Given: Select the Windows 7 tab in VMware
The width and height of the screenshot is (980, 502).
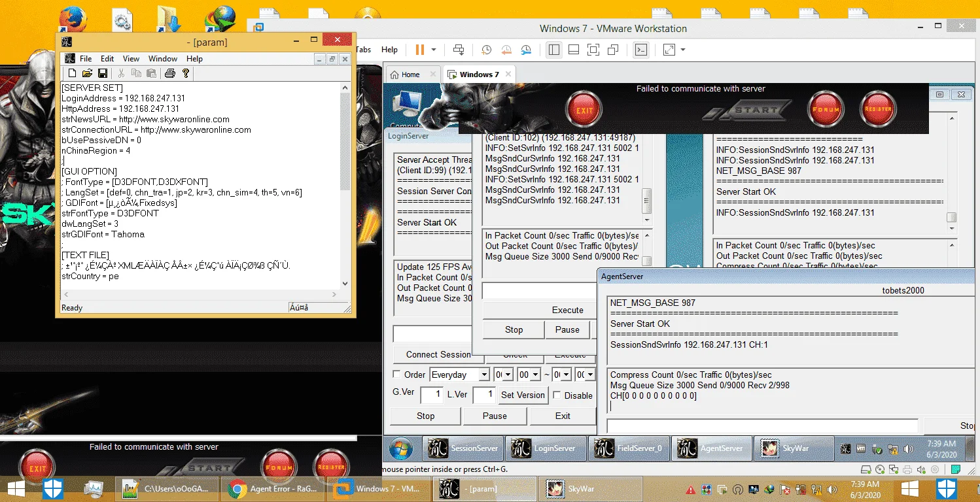Looking at the screenshot, I should 478,75.
